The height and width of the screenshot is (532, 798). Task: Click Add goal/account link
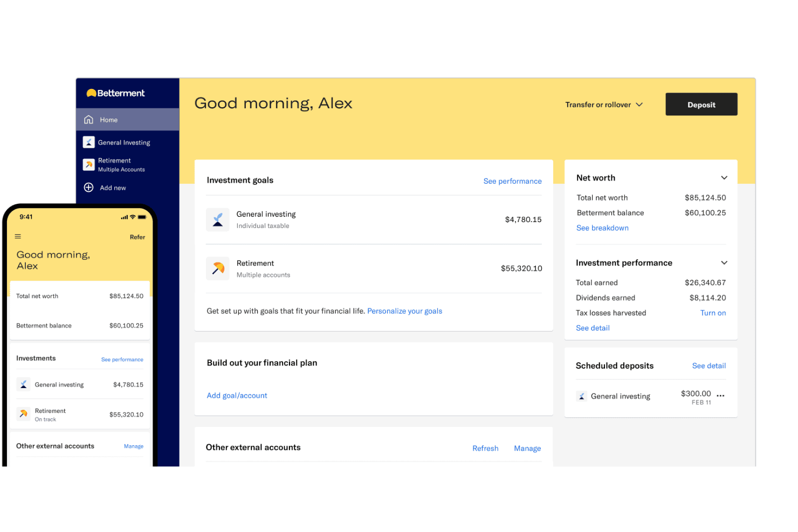[x=237, y=396]
